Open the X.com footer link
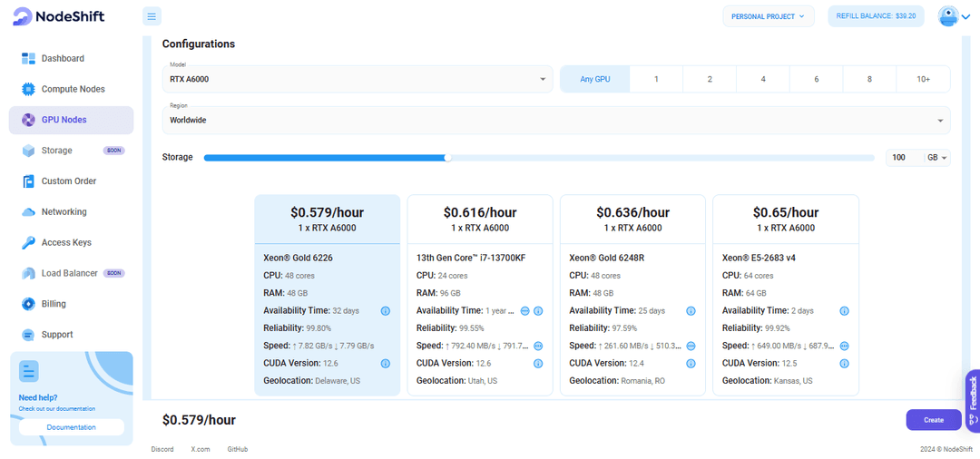This screenshot has height=459, width=980. pyautogui.click(x=200, y=449)
